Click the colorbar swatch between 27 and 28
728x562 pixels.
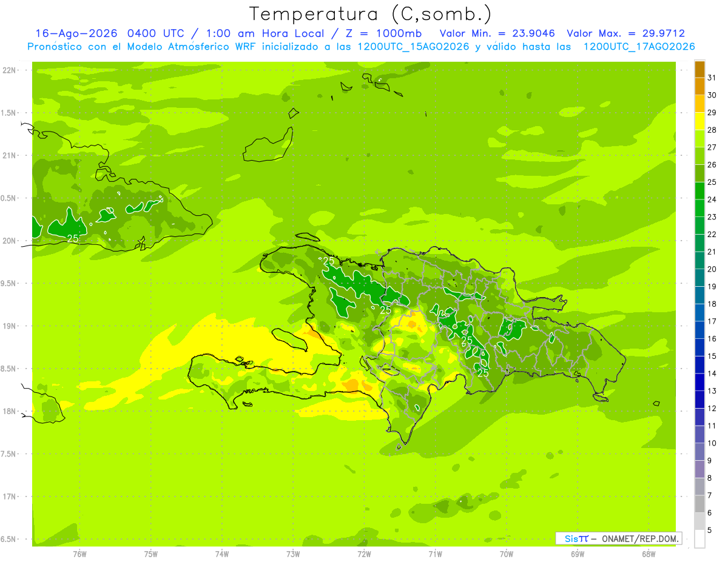pyautogui.click(x=699, y=139)
